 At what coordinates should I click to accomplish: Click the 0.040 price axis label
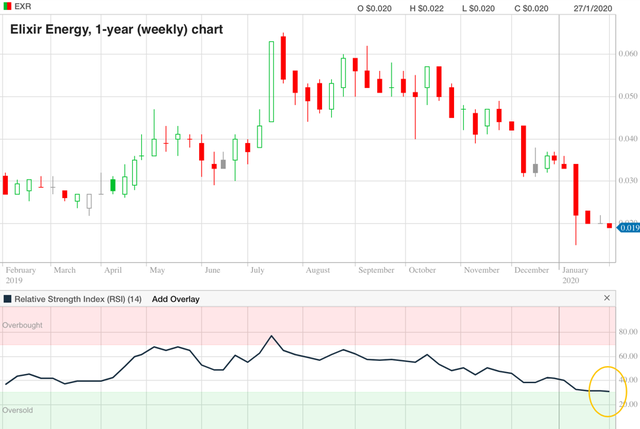point(628,138)
